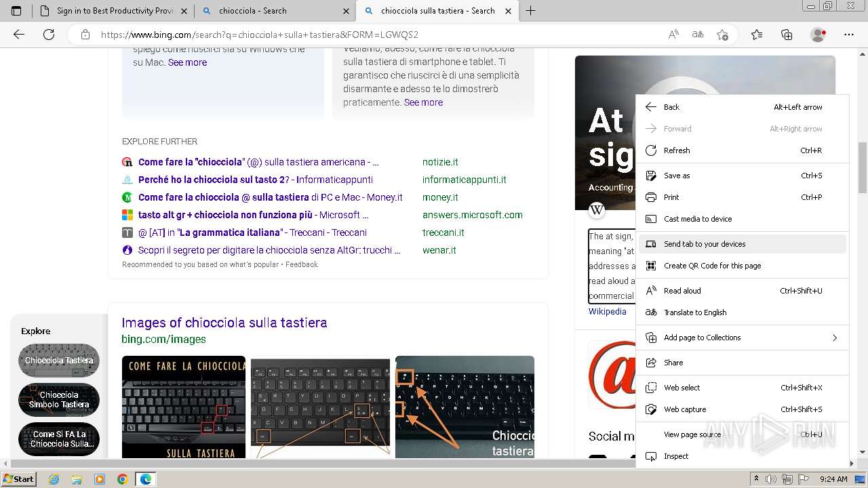The image size is (868, 488).
Task: Click the notizie.it site icon
Action: (x=127, y=162)
